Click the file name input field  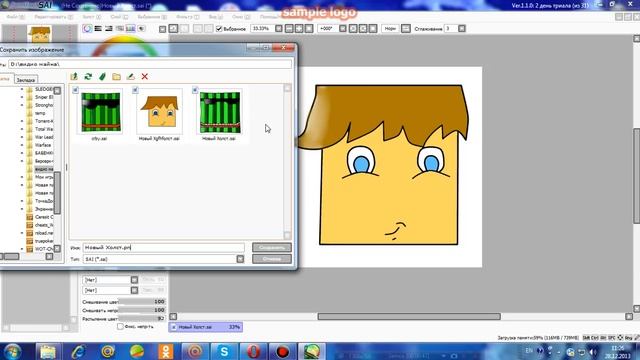[x=164, y=247]
